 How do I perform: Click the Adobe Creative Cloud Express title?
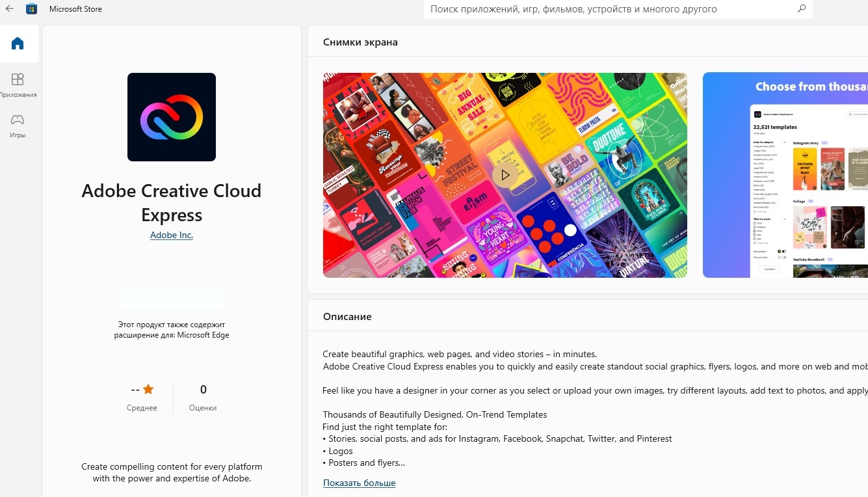172,202
